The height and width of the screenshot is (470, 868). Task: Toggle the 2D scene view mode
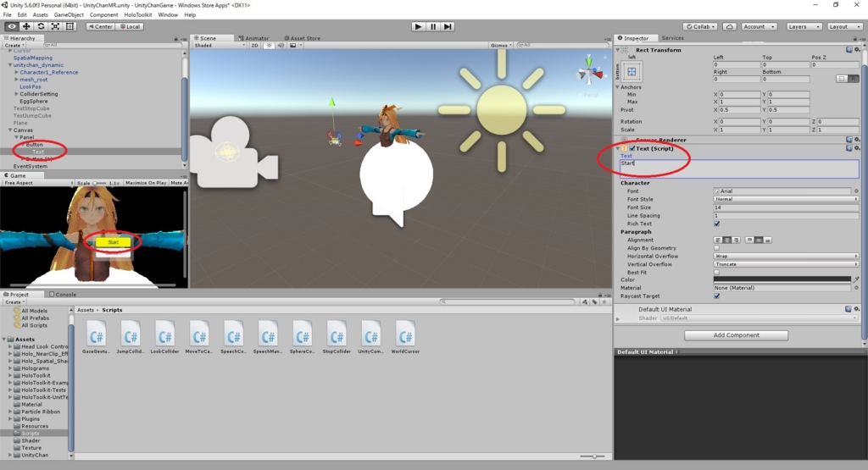point(254,46)
